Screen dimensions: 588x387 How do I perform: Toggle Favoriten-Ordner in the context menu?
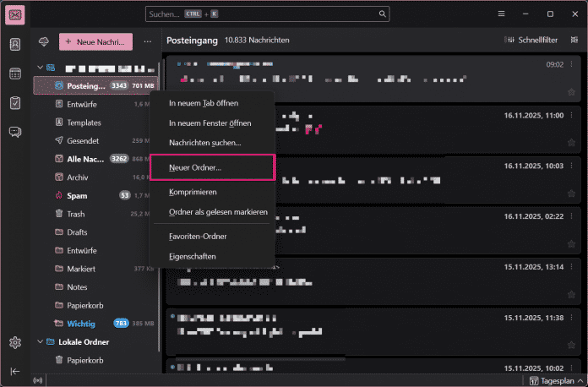(203, 235)
